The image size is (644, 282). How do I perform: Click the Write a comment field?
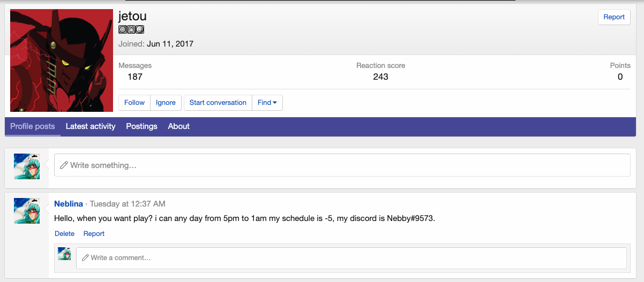click(351, 258)
